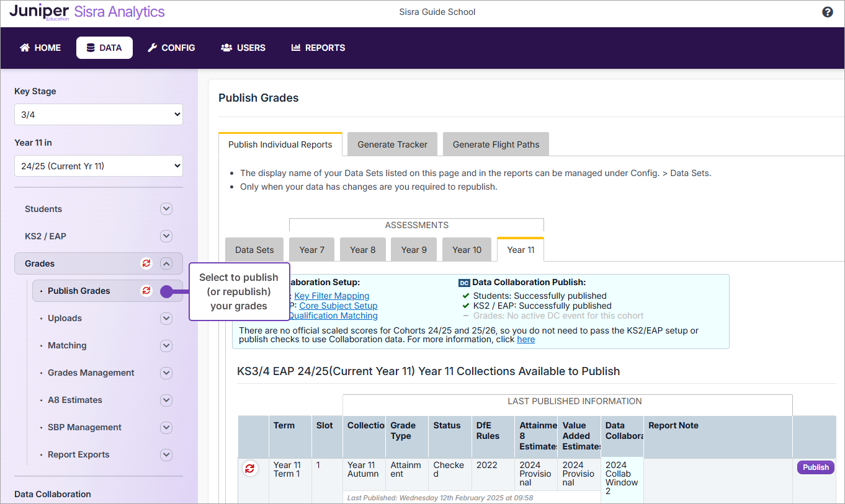Select the Year 10 assessments tab

[467, 250]
